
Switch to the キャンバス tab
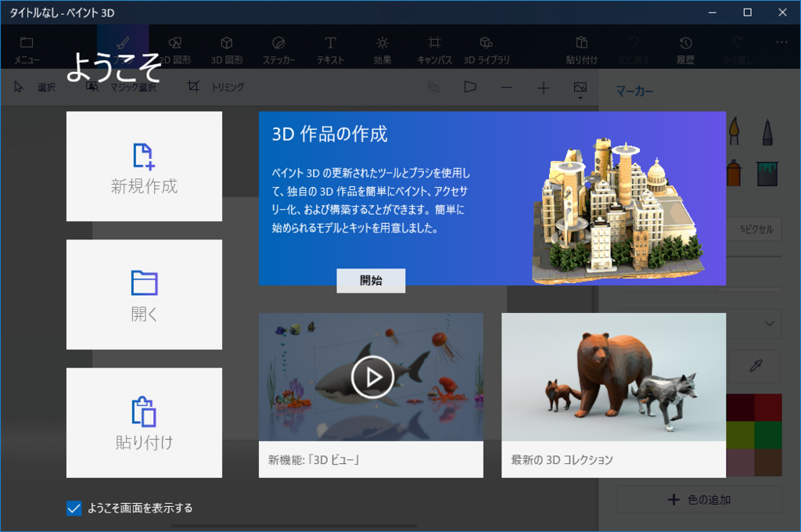434,50
